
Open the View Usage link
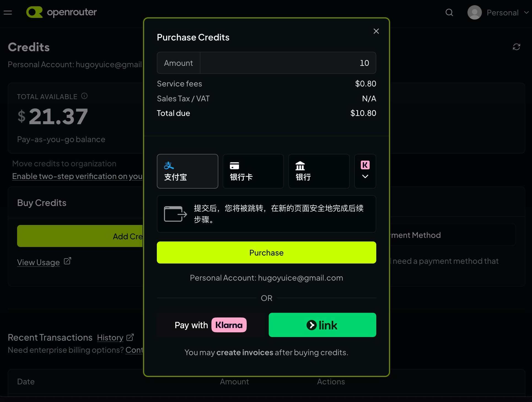tap(38, 262)
